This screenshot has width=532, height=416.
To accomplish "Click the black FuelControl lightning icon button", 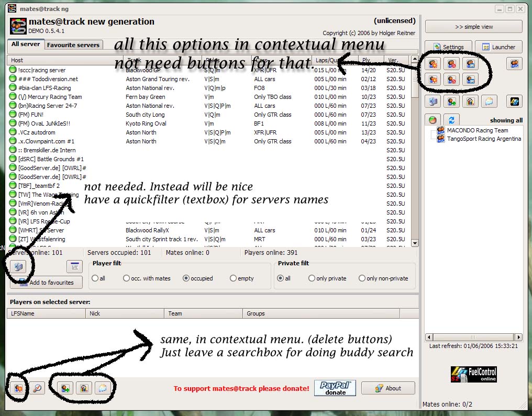I will pyautogui.click(x=514, y=101).
